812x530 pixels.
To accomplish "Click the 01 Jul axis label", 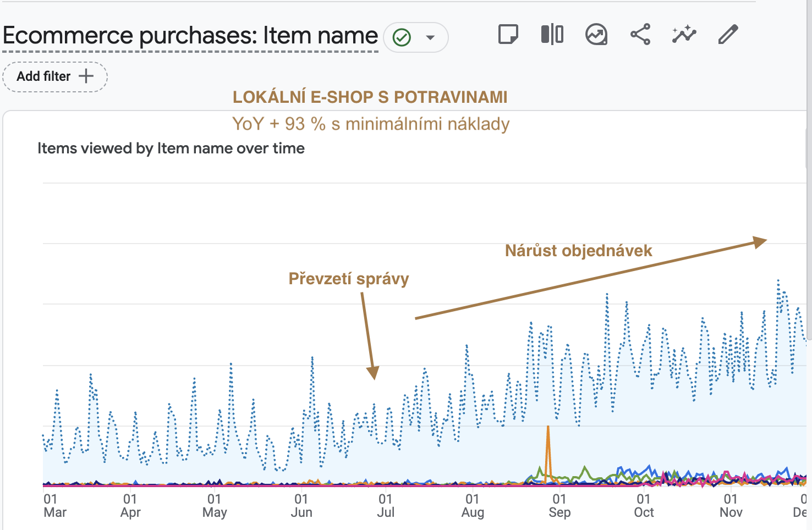I will coord(386,506).
